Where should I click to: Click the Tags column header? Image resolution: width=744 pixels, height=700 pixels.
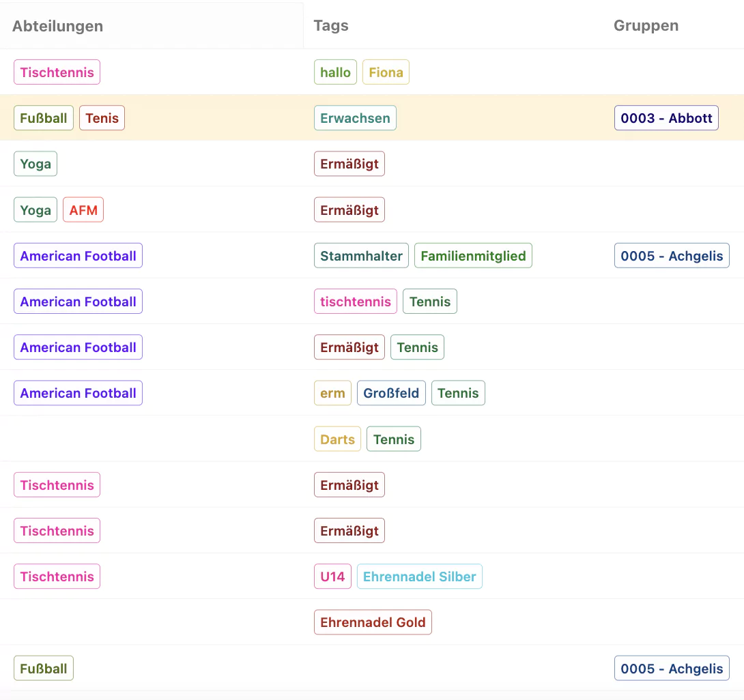331,26
